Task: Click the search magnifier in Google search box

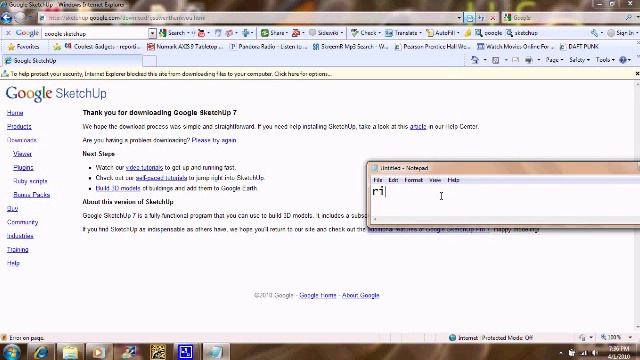Action: coord(628,18)
